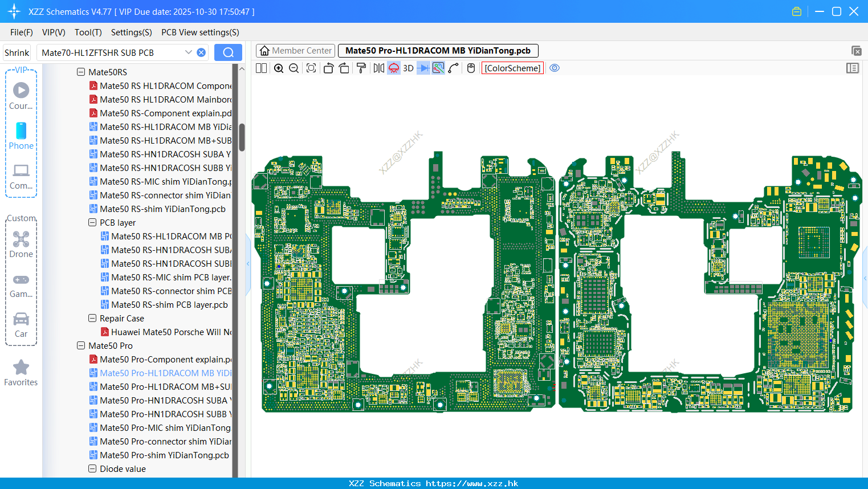Collapse the Repair Case tree node
Image resolution: width=868 pixels, height=489 pixels.
tap(92, 319)
